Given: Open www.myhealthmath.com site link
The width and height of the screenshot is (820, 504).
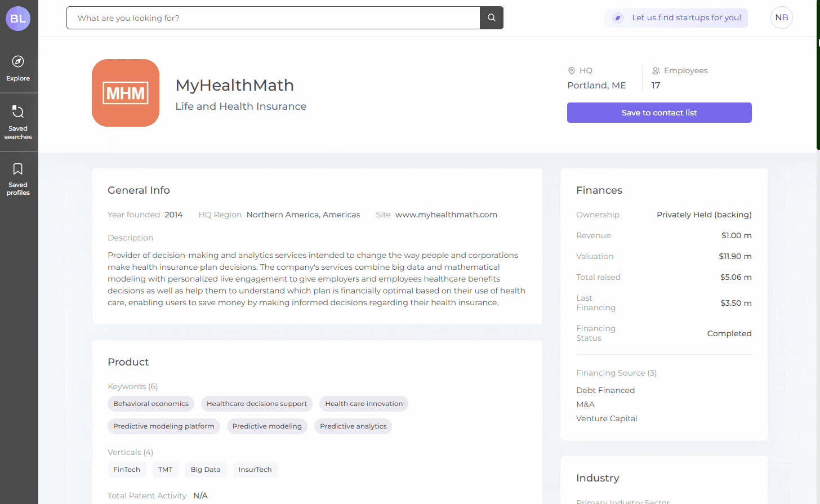Looking at the screenshot, I should pyautogui.click(x=446, y=215).
